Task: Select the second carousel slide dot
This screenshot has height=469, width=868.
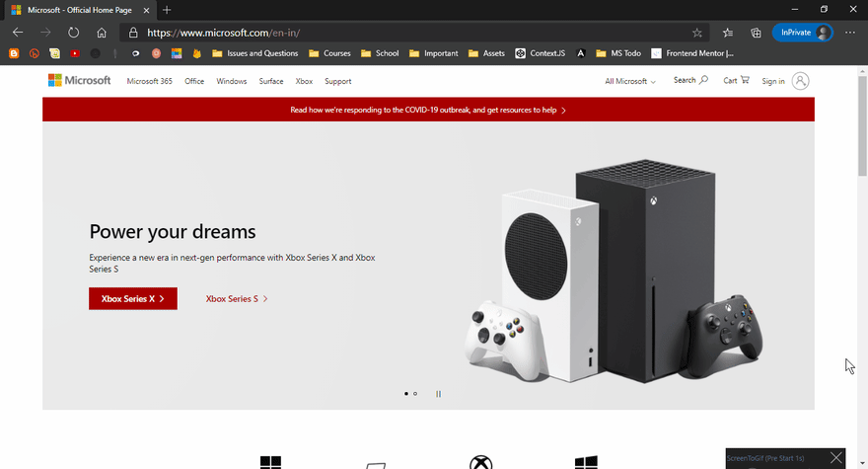Action: click(x=415, y=394)
